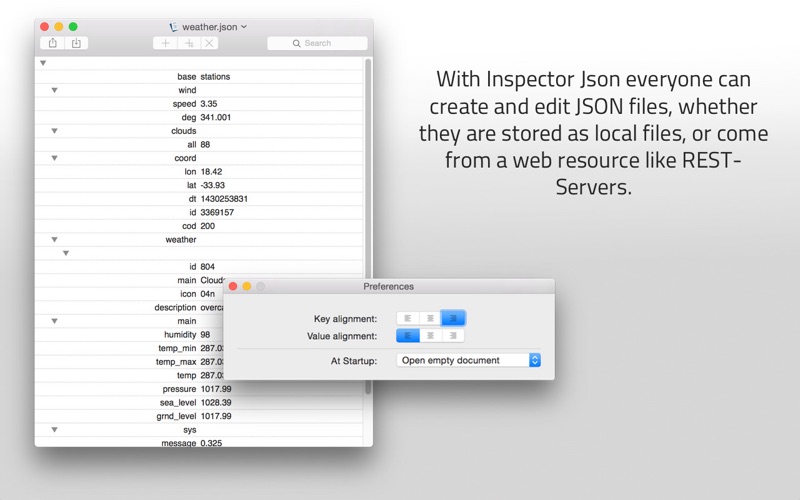The width and height of the screenshot is (800, 500).
Task: Select the cod value 200
Action: (x=208, y=226)
